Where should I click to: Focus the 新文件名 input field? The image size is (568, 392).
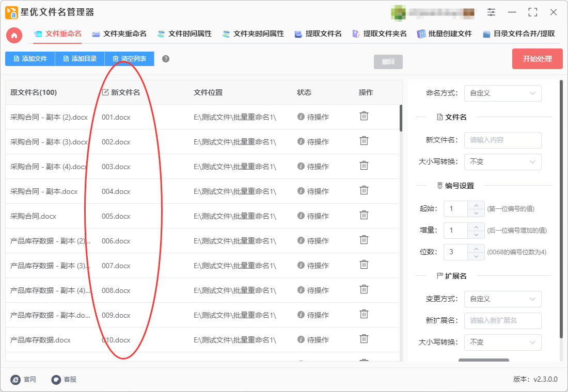[503, 140]
